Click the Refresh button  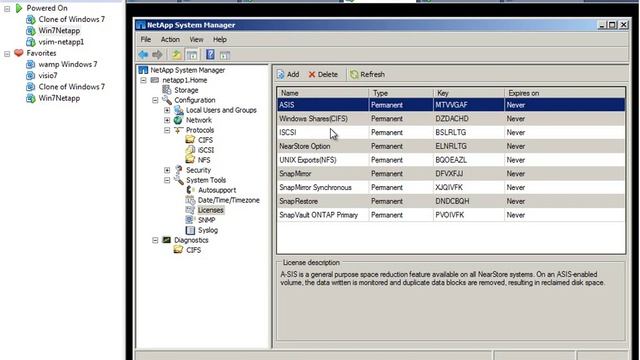coord(367,74)
